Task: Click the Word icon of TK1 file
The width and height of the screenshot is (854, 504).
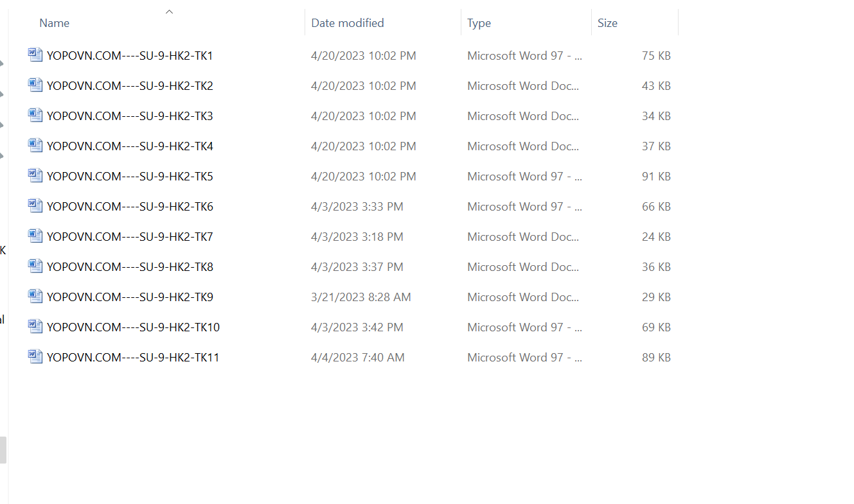Action: (35, 55)
